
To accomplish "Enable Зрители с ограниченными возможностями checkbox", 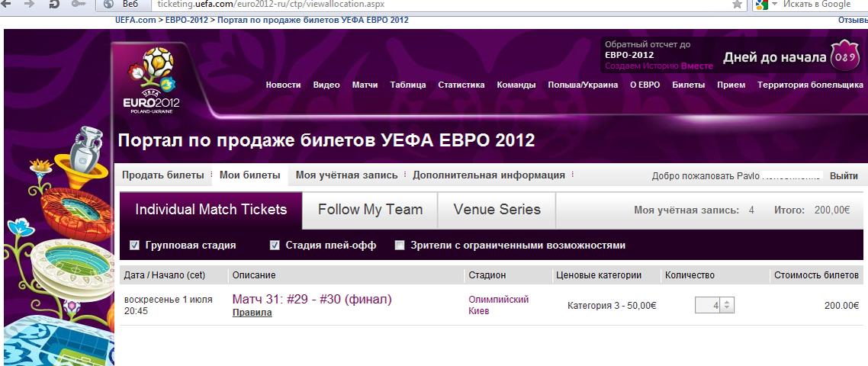I will (400, 246).
